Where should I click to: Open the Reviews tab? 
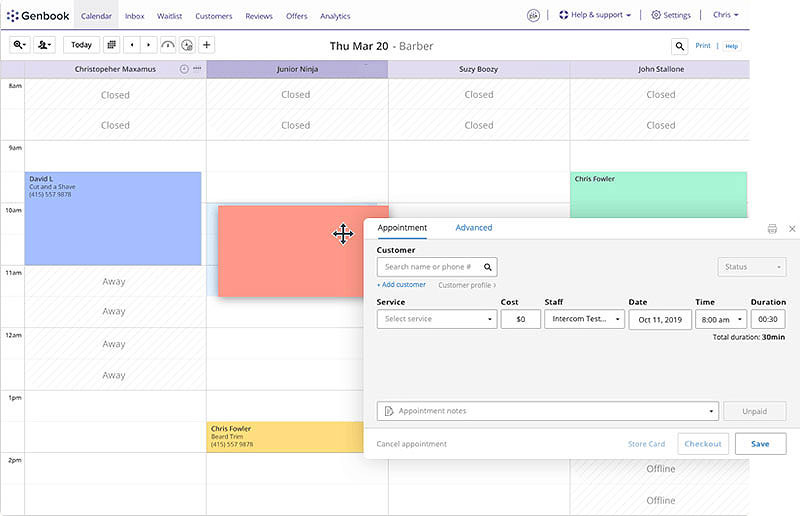(259, 16)
